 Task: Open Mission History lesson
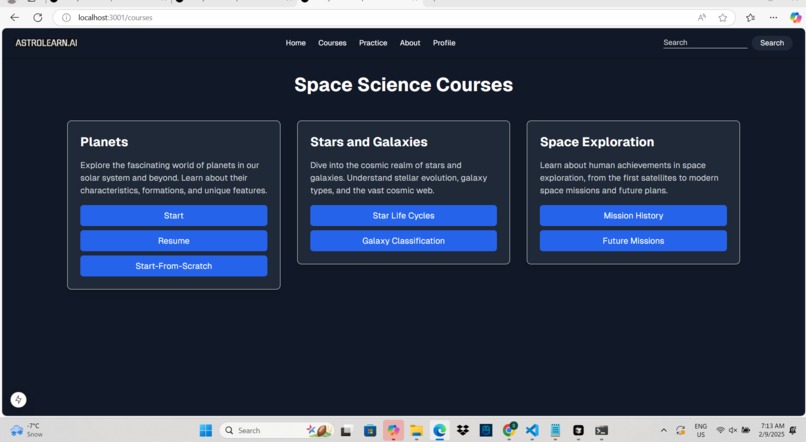coord(633,215)
